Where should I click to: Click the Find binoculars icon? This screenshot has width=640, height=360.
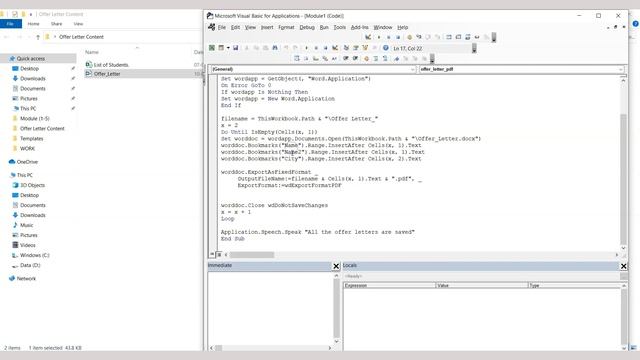click(275, 48)
